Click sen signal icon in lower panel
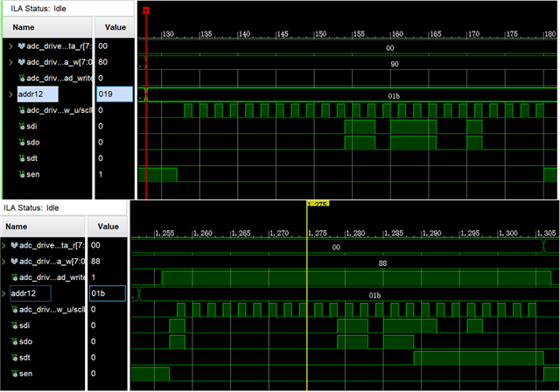This screenshot has width=560, height=392. coord(15,374)
